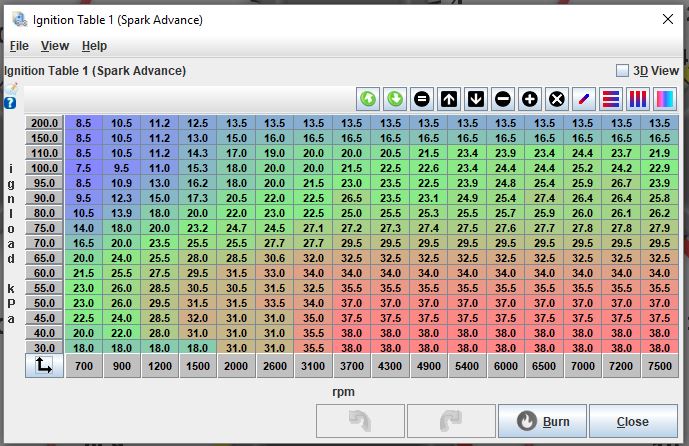Screen dimensions: 689x446
Task: Click the green up-arrow toolbar icon
Action: point(368,99)
